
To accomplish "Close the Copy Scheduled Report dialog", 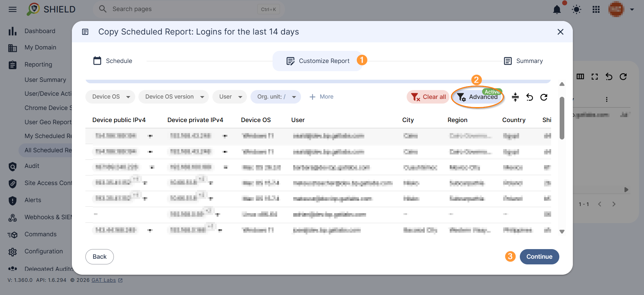I will pyautogui.click(x=560, y=32).
